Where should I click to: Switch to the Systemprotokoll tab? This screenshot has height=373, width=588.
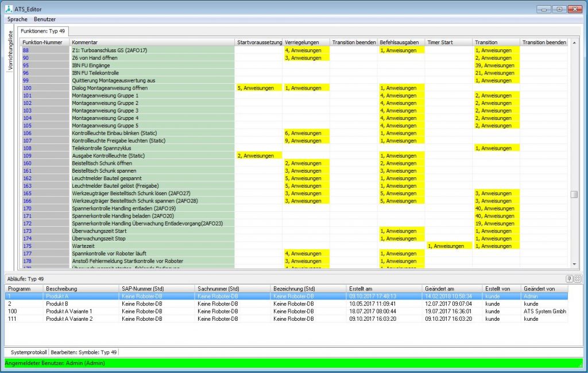pyautogui.click(x=28, y=352)
